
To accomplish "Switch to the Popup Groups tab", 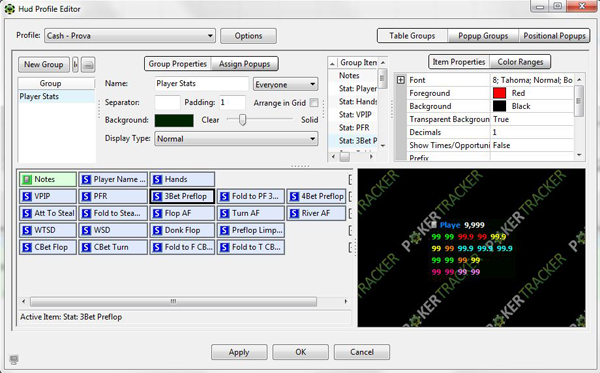I will tap(483, 36).
